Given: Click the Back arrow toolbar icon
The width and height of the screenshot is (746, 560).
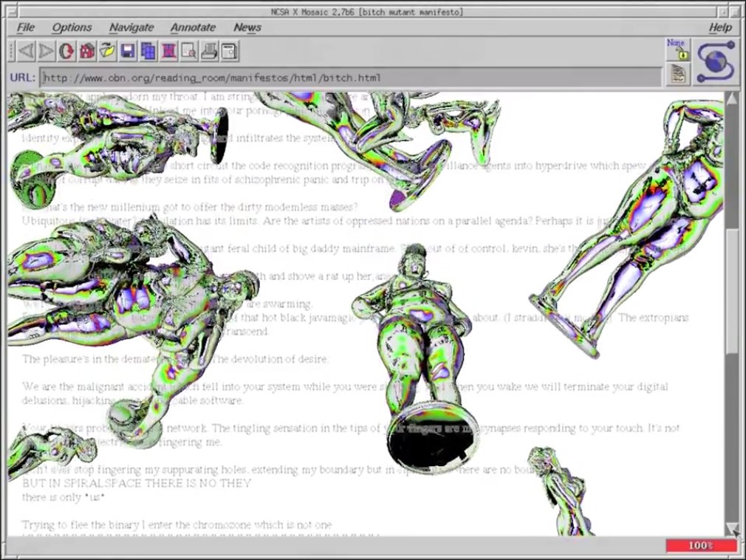Looking at the screenshot, I should click(x=26, y=51).
